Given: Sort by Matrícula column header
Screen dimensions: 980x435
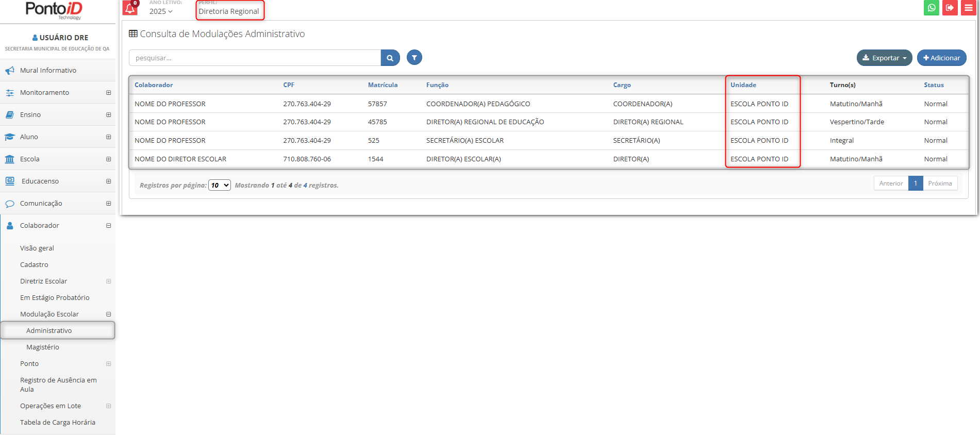Looking at the screenshot, I should [x=383, y=85].
